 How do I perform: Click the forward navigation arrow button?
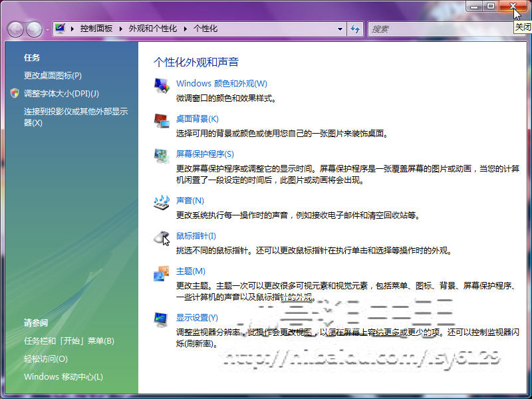click(x=35, y=29)
